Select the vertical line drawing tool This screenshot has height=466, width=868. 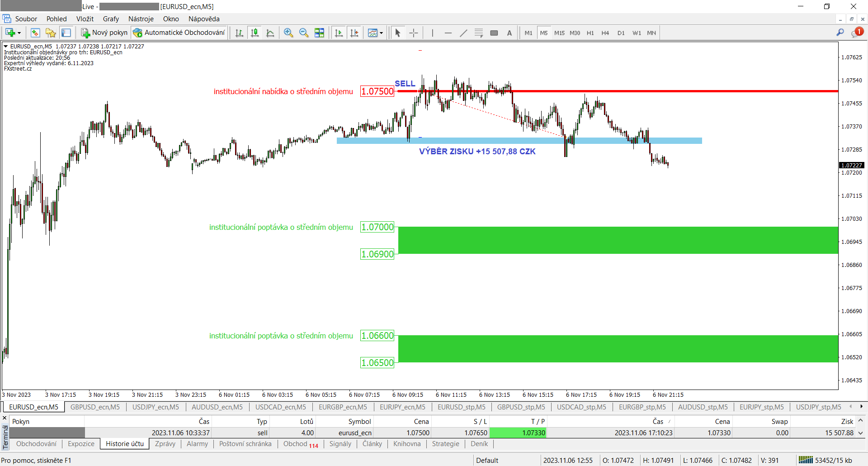[433, 33]
